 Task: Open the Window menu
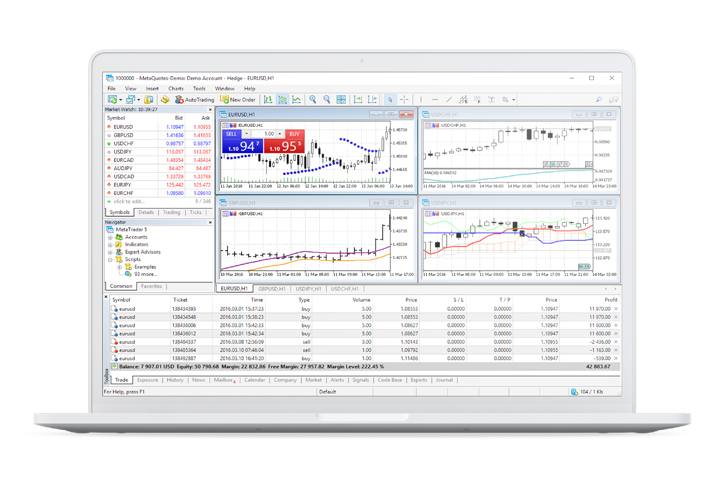225,88
